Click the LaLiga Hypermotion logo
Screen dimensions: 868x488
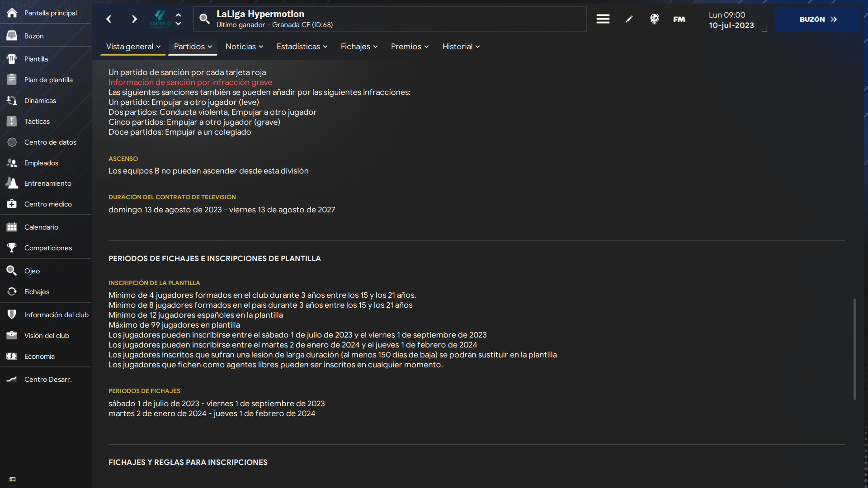pos(160,19)
